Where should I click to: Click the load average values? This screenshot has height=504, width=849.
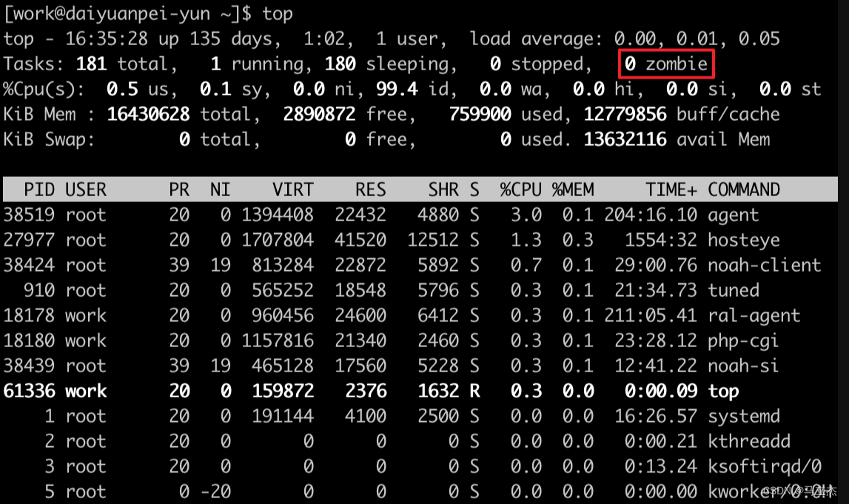coord(697,39)
